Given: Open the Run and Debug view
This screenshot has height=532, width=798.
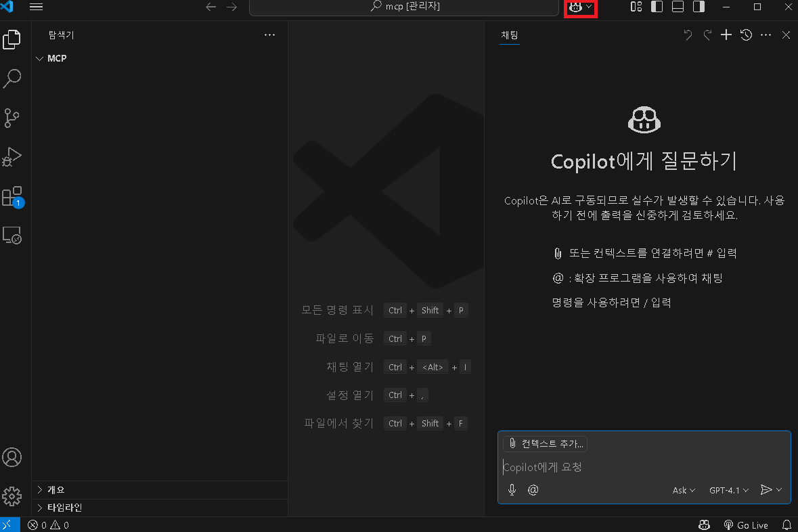Looking at the screenshot, I should click(12, 157).
